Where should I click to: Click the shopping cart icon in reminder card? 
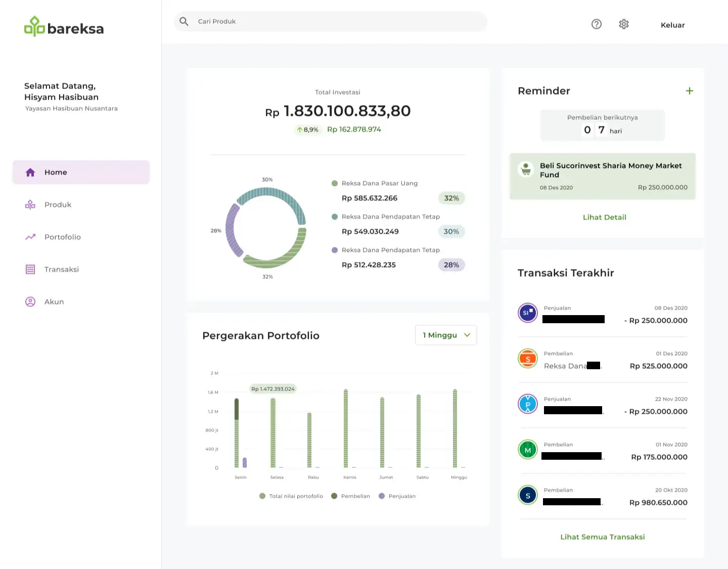(526, 169)
